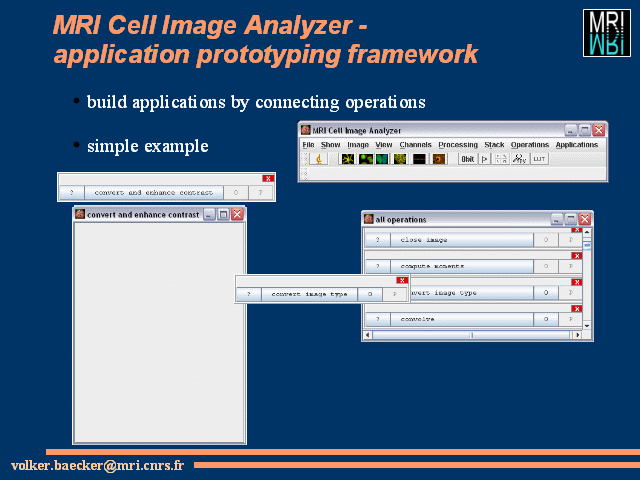Image resolution: width=640 pixels, height=480 pixels.
Task: Click the help '?' button for close image
Action: click(x=378, y=240)
